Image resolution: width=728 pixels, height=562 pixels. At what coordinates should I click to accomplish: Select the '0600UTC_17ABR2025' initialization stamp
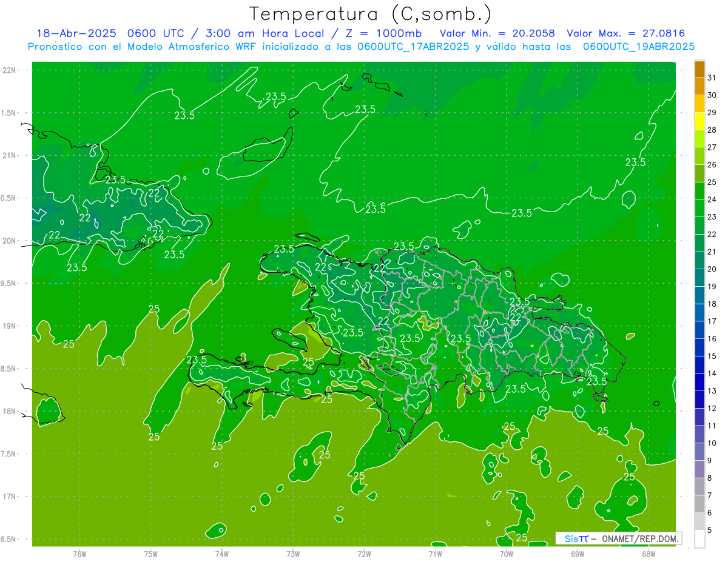413,47
